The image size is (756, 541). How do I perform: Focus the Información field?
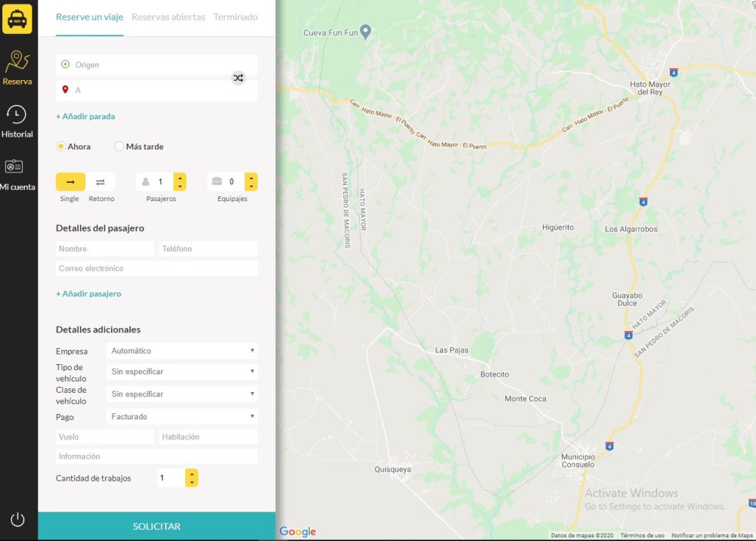point(156,456)
